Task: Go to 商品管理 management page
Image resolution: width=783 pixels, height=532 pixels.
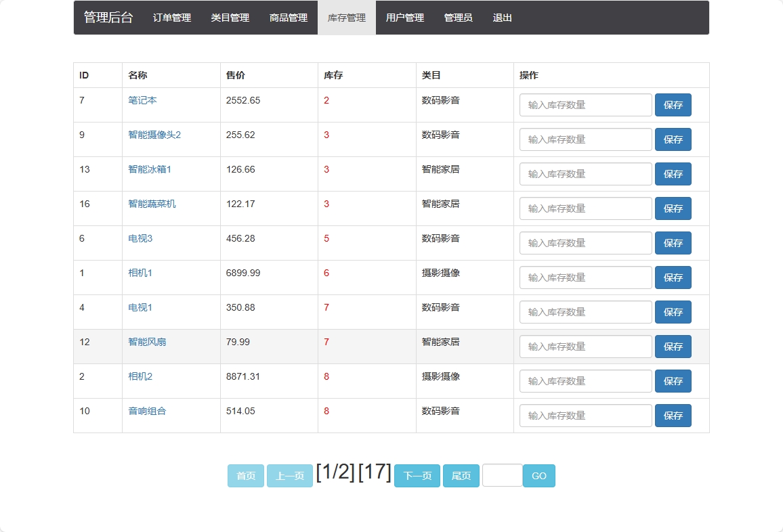Action: [287, 18]
